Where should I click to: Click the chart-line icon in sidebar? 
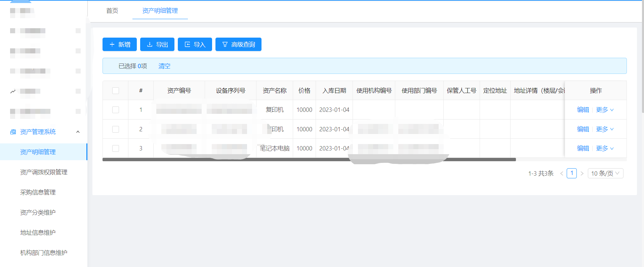13,91
